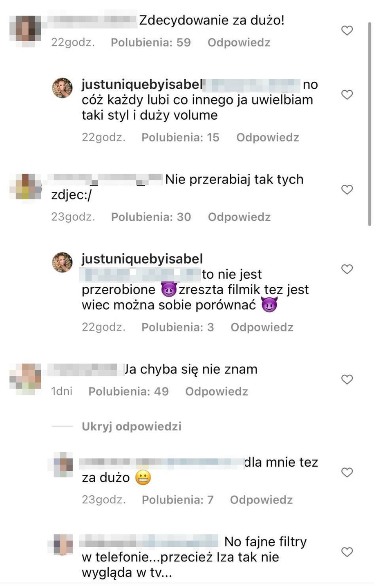The image size is (374, 588).
Task: Open blurred avatar of 'Zdecydowanie za dużo!' commenter
Action: tap(26, 31)
